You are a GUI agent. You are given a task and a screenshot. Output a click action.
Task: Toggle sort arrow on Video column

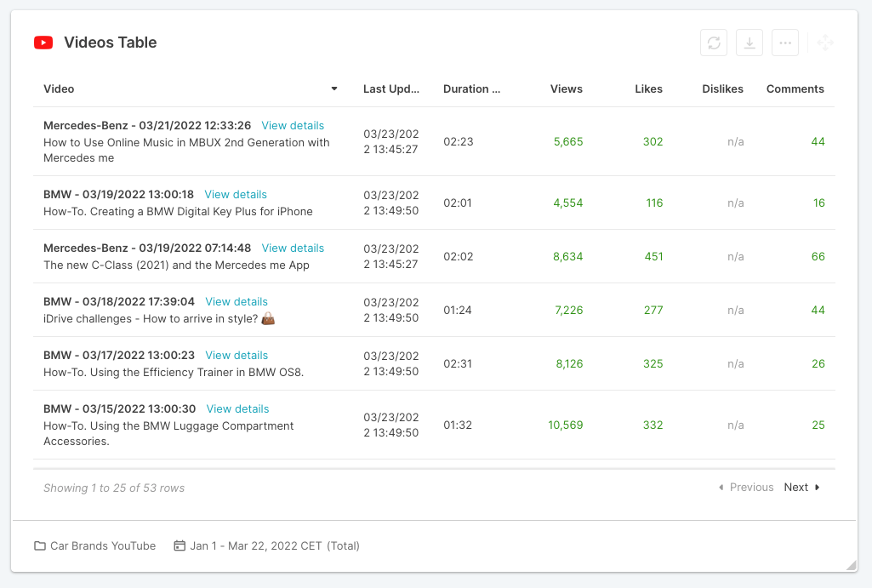tap(334, 89)
